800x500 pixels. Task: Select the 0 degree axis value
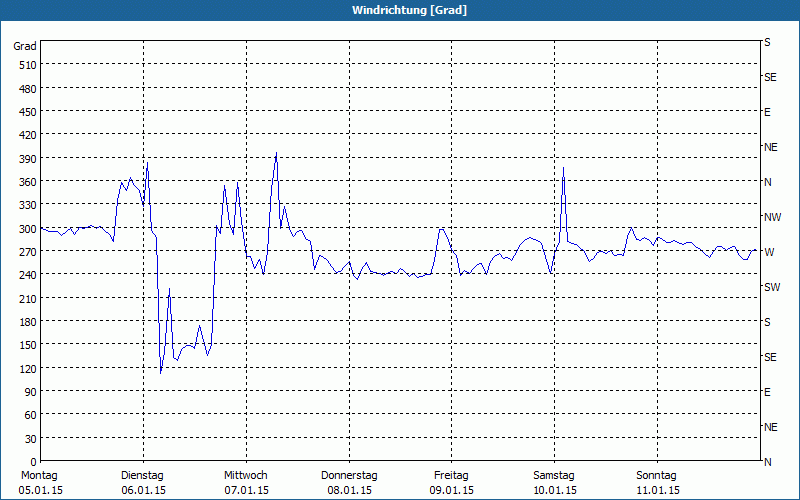coord(34,462)
